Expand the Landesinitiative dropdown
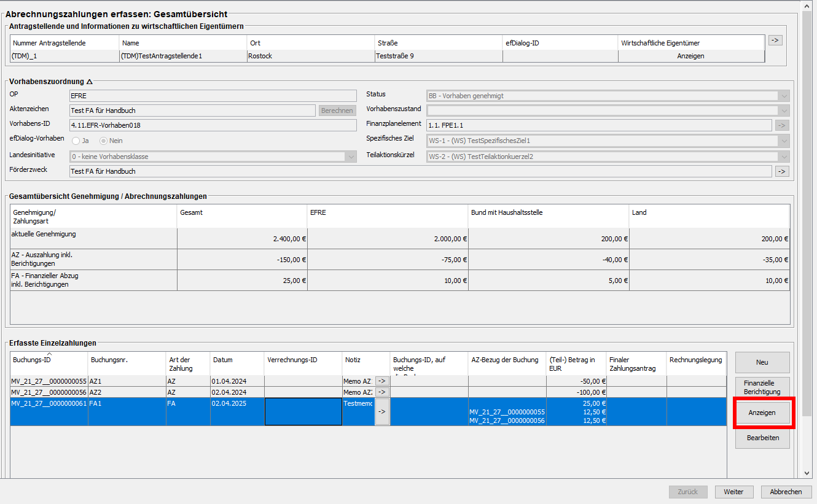Screen dimensions: 817x504 click(351, 157)
